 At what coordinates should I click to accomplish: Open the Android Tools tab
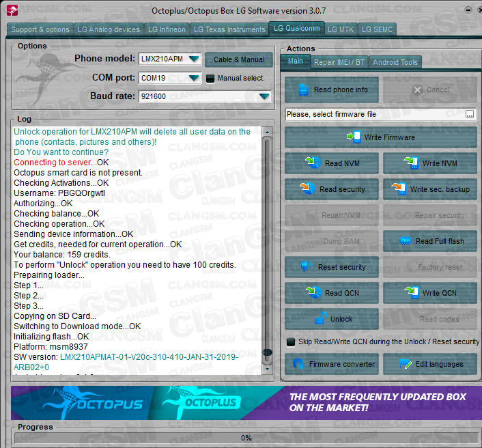(395, 62)
